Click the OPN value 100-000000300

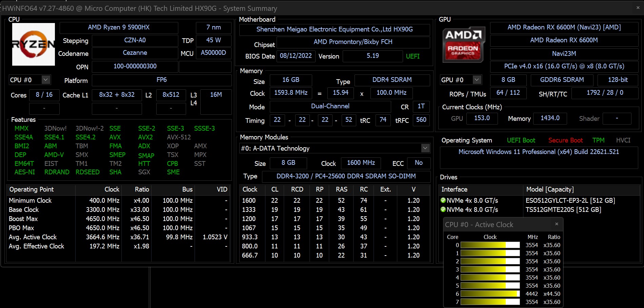[135, 66]
